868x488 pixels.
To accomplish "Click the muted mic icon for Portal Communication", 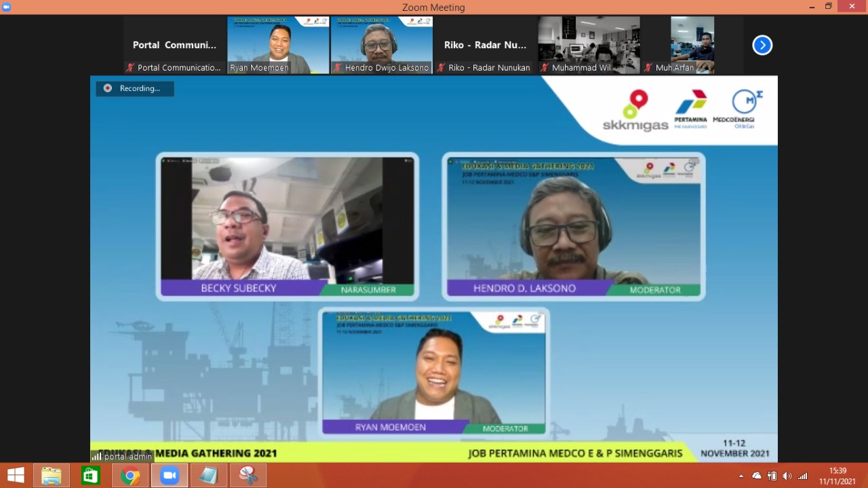I will [x=130, y=68].
